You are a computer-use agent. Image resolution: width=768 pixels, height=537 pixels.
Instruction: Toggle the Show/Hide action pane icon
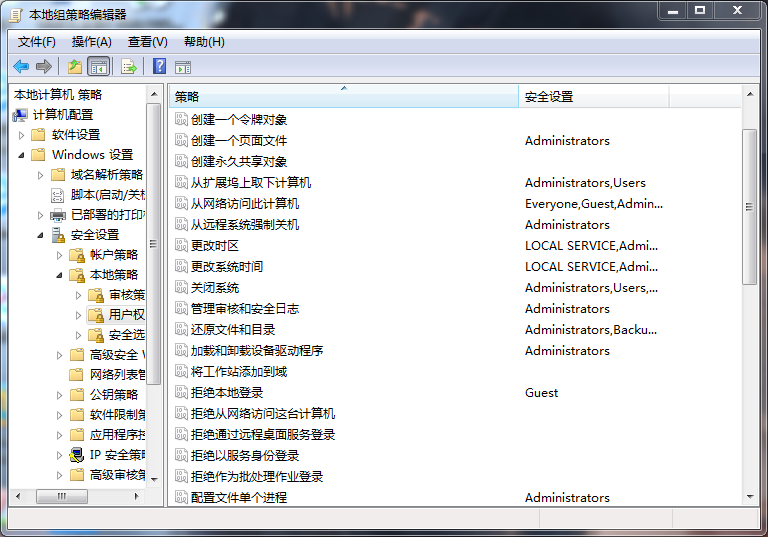tap(183, 67)
